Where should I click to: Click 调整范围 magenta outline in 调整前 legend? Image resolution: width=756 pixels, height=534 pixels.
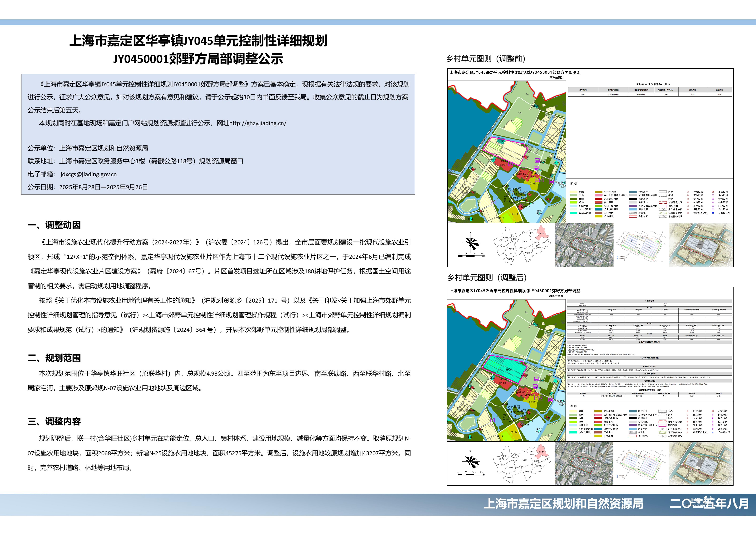point(663,206)
